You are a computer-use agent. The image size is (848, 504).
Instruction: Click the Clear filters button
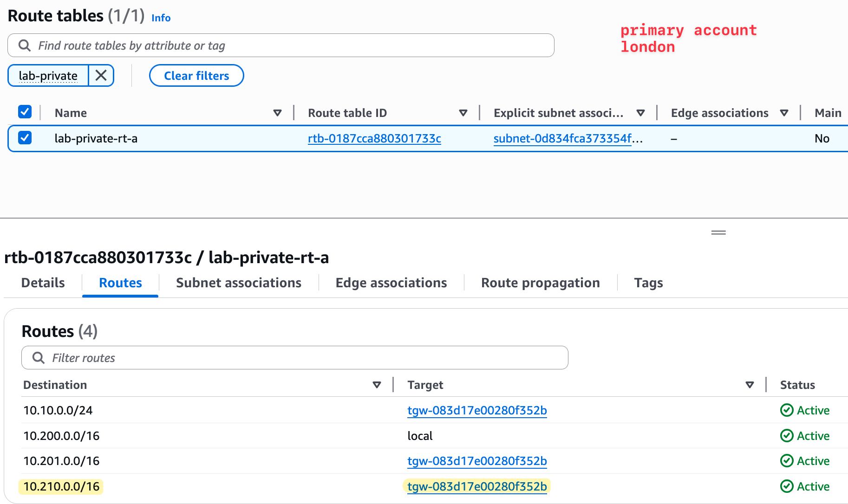coord(196,75)
